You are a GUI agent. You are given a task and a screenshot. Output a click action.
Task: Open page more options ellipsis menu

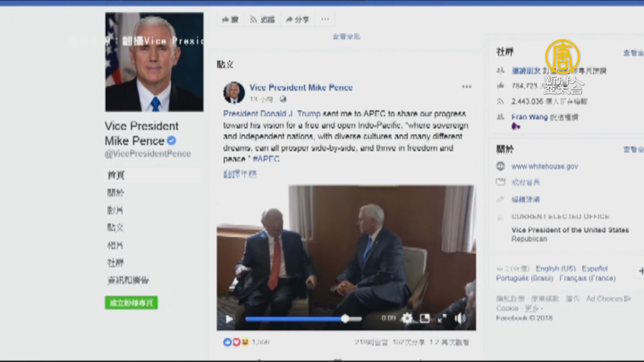(325, 19)
